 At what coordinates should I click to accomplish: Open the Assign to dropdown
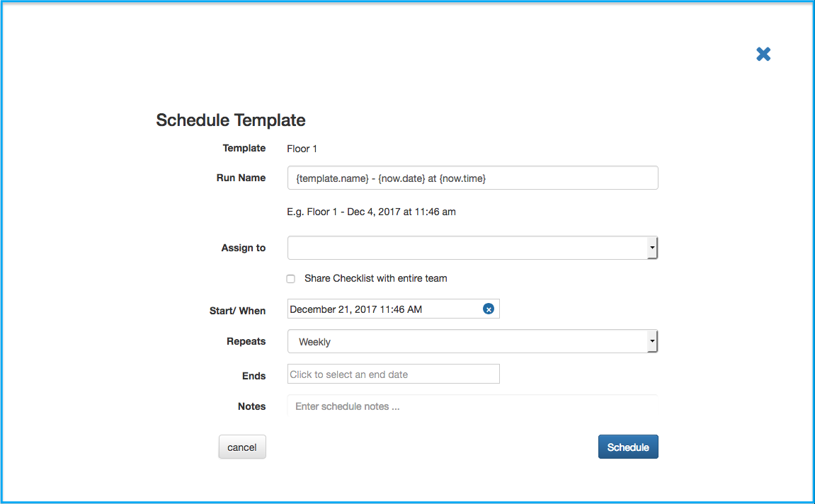click(472, 248)
